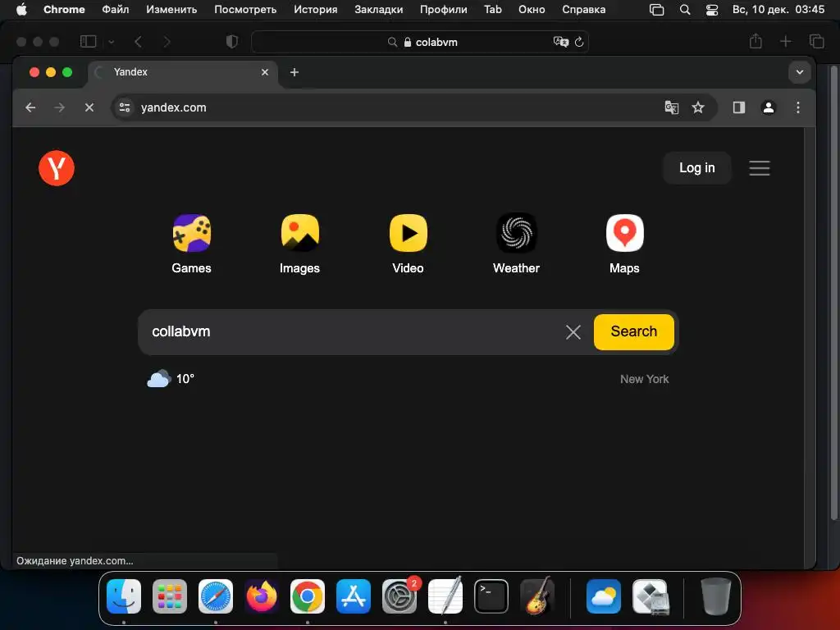Open Chrome profile avatar icon
Image resolution: width=840 pixels, height=630 pixels.
pos(768,107)
